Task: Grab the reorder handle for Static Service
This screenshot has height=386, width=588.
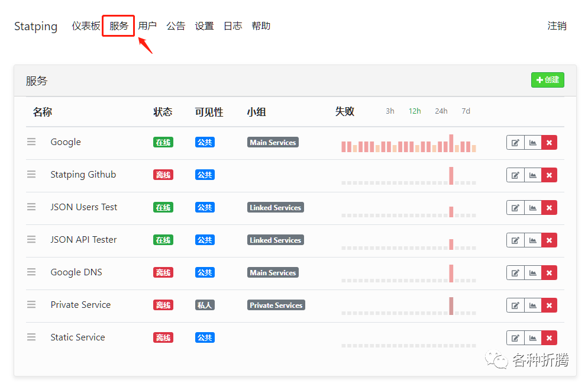Action: [31, 337]
